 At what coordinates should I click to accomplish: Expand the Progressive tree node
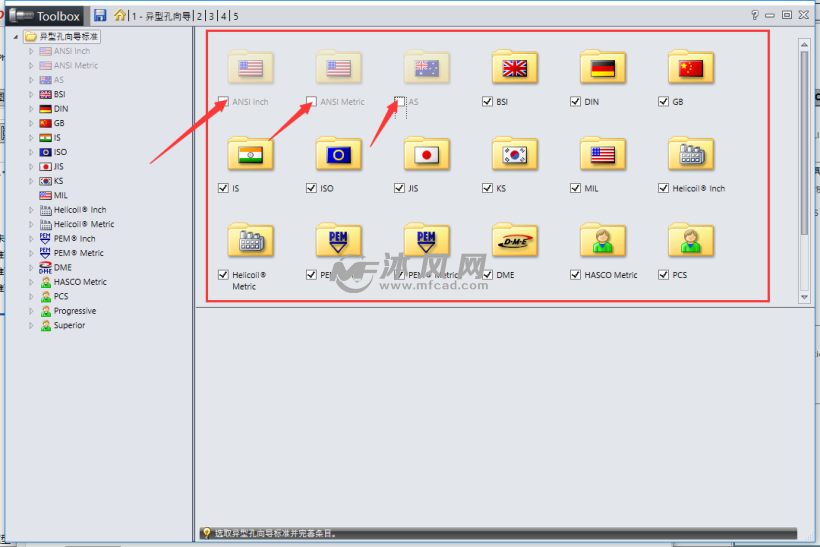tap(31, 311)
